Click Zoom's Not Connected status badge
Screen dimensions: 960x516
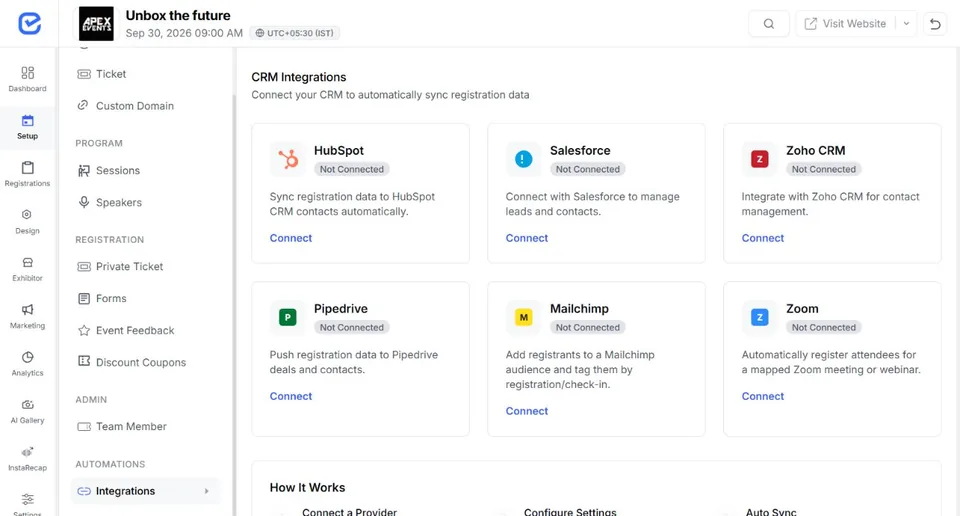point(823,327)
